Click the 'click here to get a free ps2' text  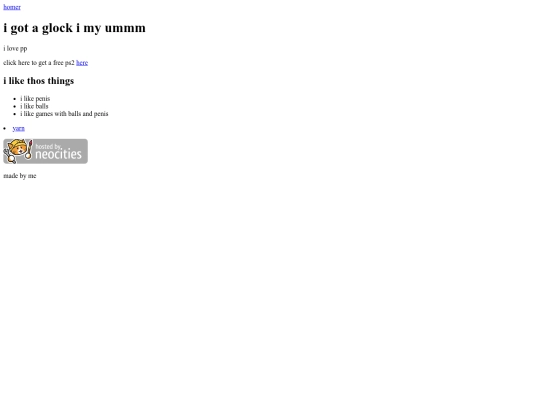(x=39, y=63)
